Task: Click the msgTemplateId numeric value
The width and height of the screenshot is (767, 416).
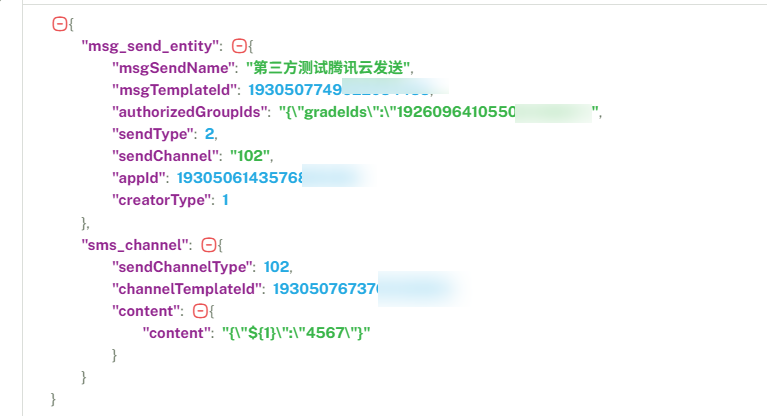Action: [x=340, y=90]
